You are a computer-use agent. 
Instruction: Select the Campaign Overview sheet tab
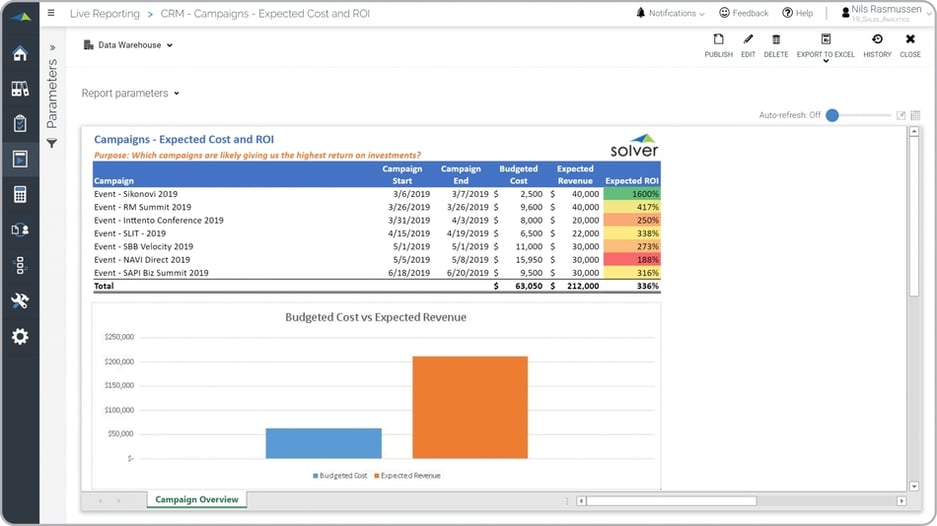196,500
